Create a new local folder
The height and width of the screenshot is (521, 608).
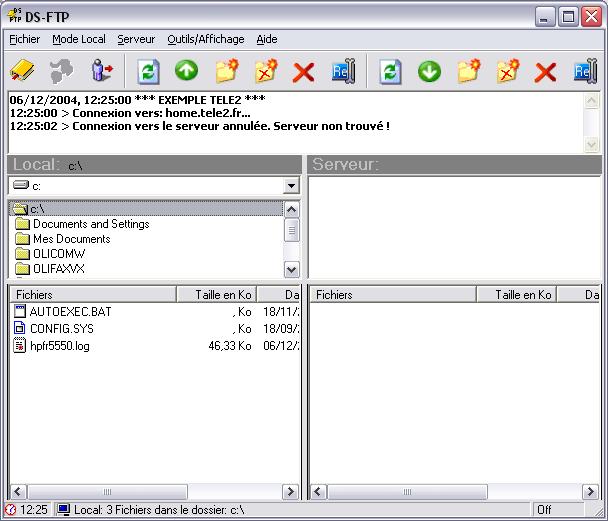[227, 71]
